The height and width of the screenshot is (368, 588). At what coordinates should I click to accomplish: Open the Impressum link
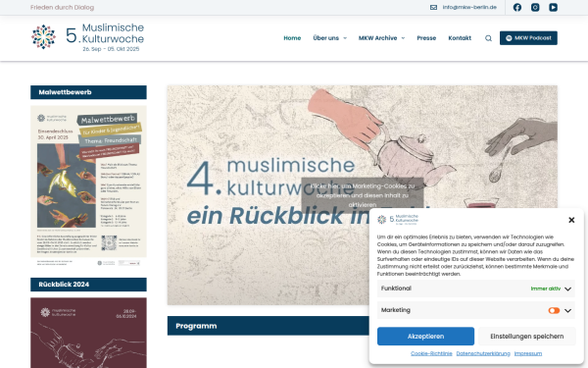[x=528, y=353]
